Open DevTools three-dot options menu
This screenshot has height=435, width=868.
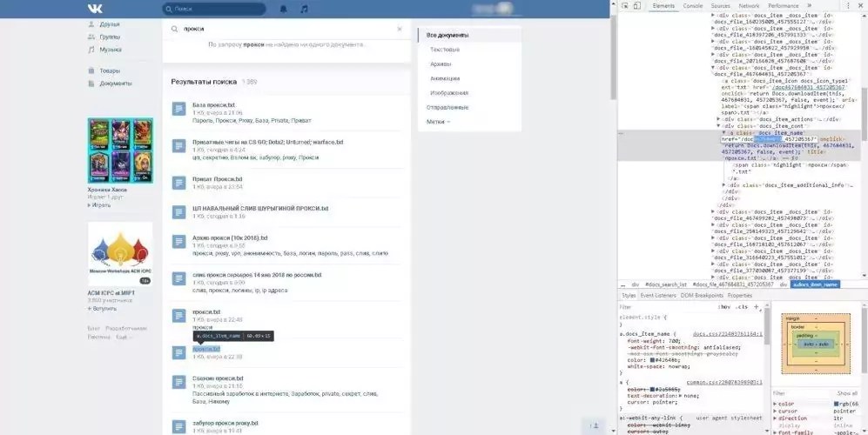(847, 5)
